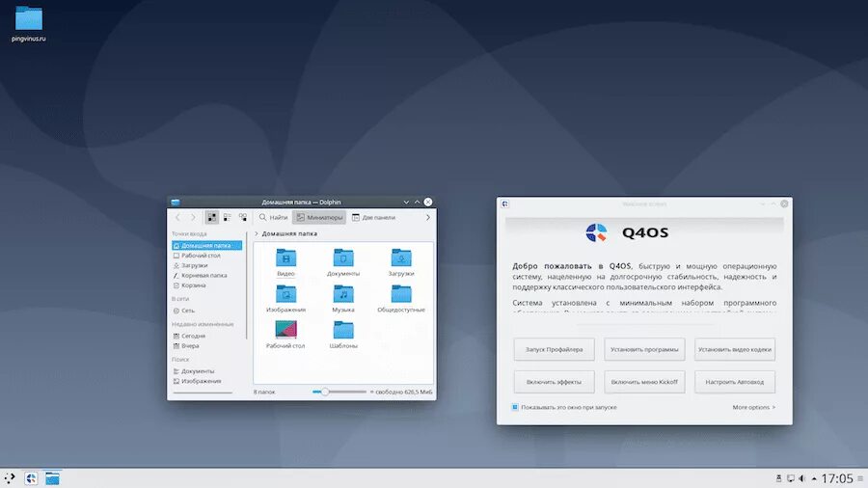868x488 pixels.
Task: Click the Dolphin sidebar horizontal scrollbar
Action: [203, 393]
